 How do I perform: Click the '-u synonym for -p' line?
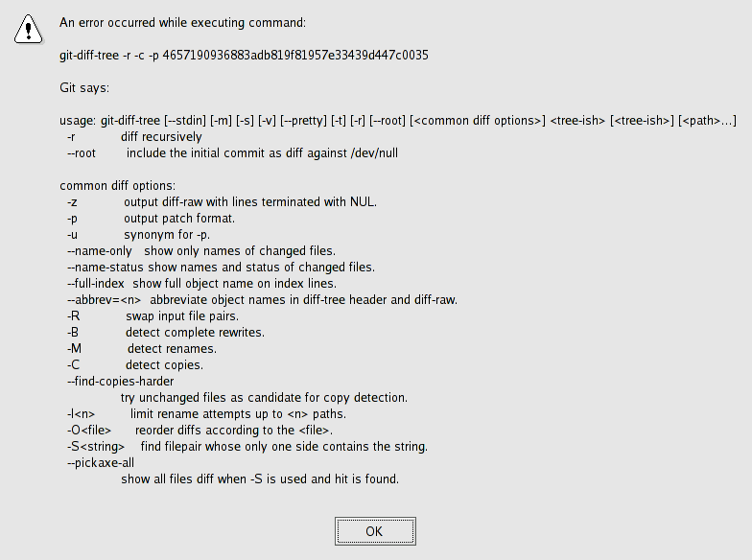(138, 234)
